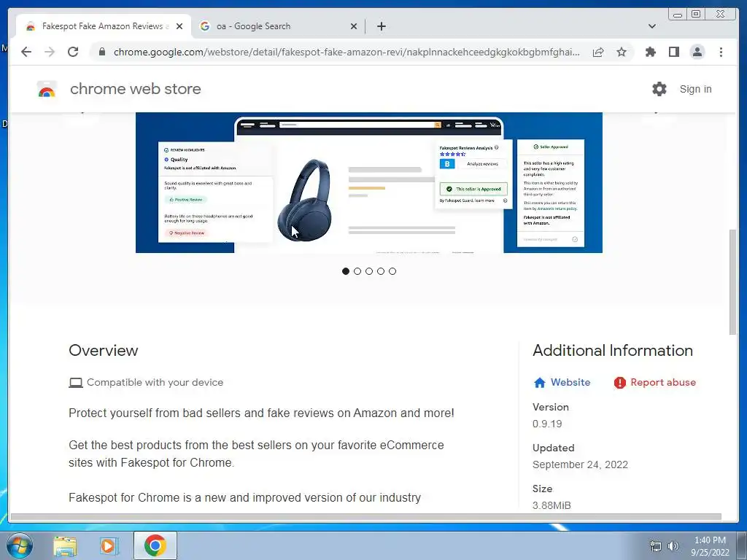Click the Version label
Image resolution: width=747 pixels, height=560 pixels.
[x=551, y=407]
